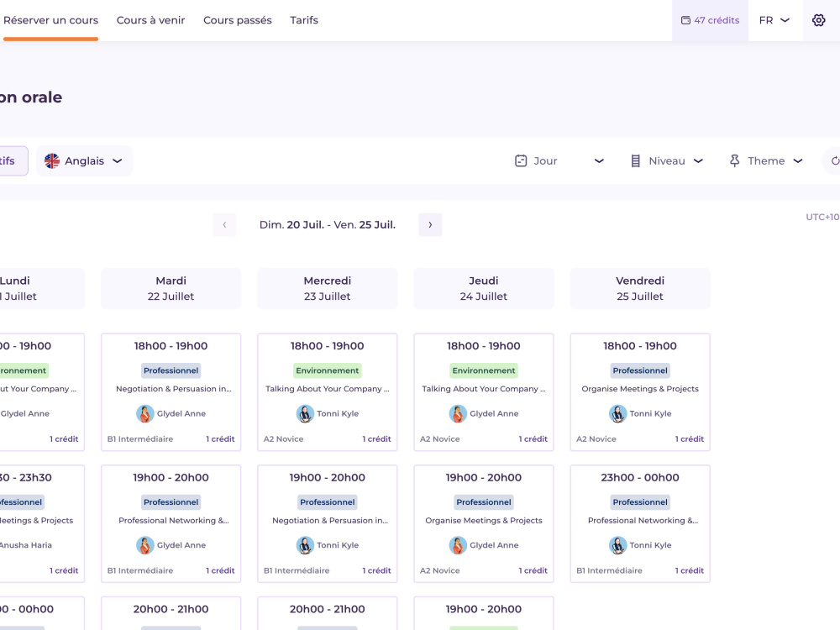
Task: Click the refresh icon at the right of filters
Action: [833, 160]
